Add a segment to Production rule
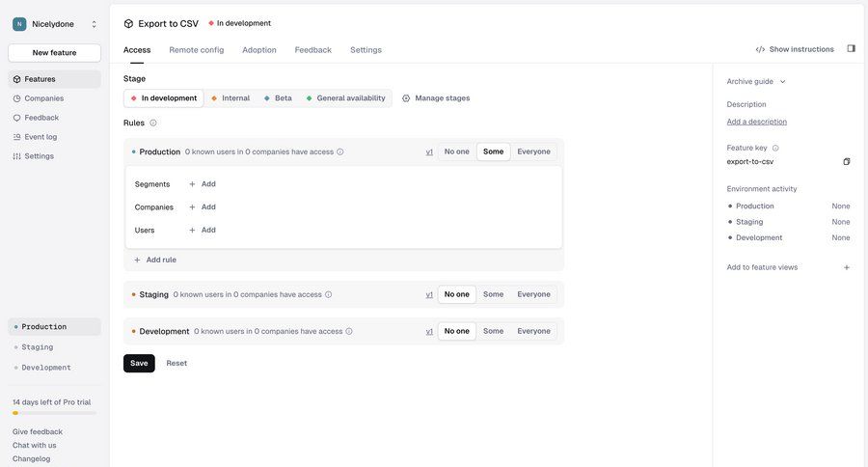Viewport: 868px width, 467px height. coord(203,184)
